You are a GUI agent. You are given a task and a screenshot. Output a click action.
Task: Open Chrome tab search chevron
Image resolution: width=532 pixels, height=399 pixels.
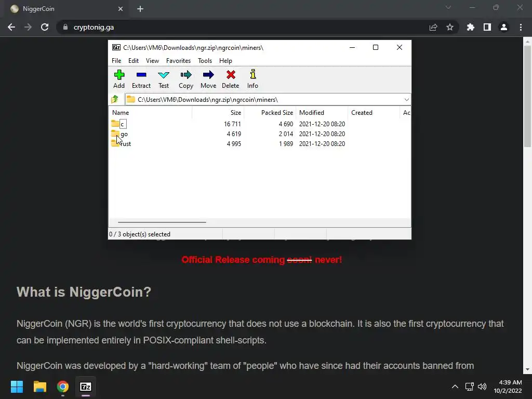(448, 7)
